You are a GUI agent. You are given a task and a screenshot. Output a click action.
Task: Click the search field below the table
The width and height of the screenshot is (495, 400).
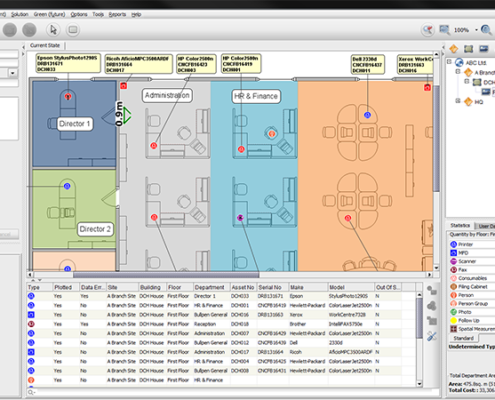[232, 392]
